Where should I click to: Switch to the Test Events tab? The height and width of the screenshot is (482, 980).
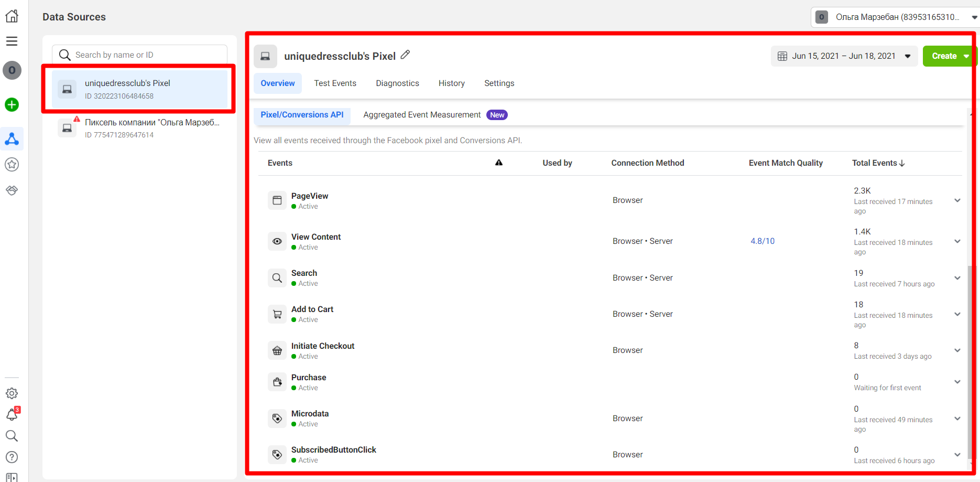[335, 83]
